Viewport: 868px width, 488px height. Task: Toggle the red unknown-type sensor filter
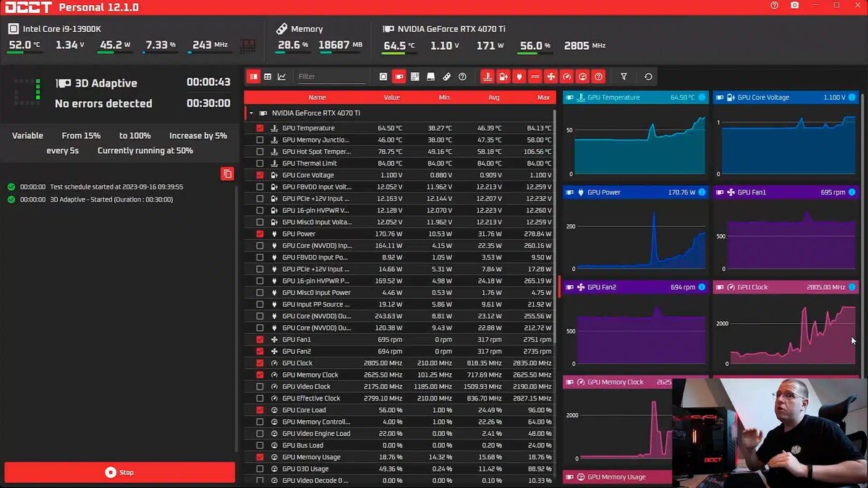point(598,77)
